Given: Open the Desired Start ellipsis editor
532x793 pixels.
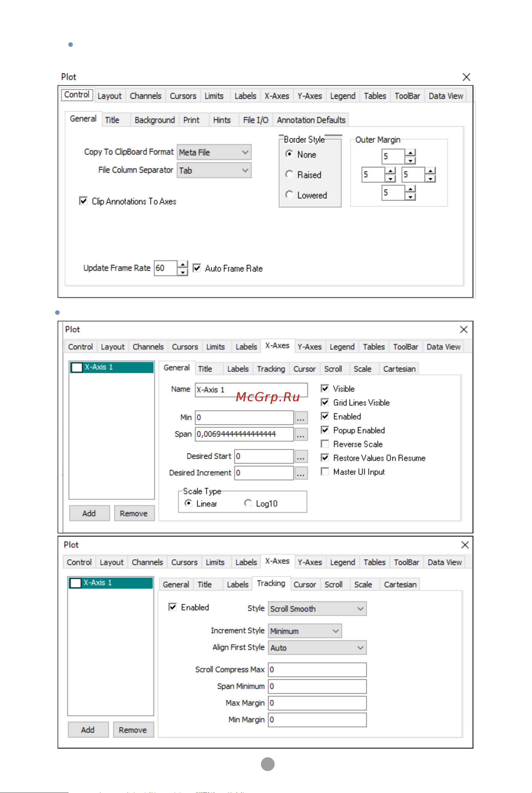Looking at the screenshot, I should tap(301, 456).
